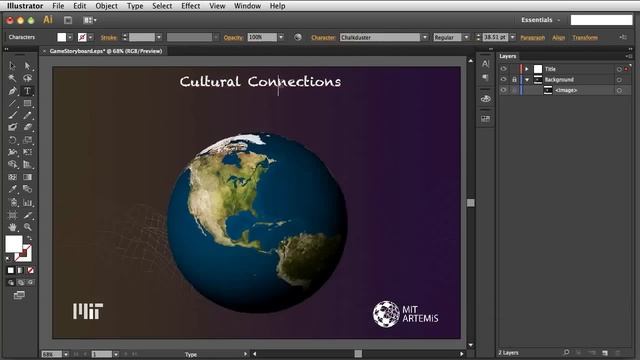Open the font style dropdown showing Regular

466,37
